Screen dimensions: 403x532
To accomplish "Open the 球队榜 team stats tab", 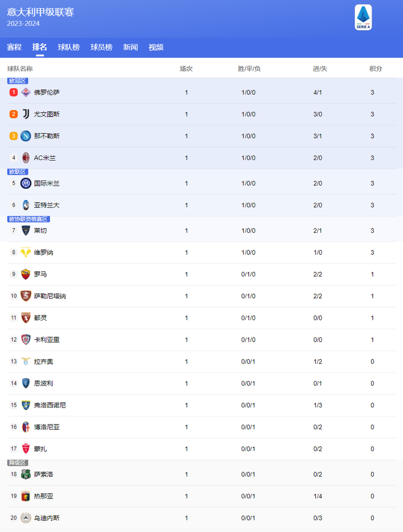I will pos(69,47).
